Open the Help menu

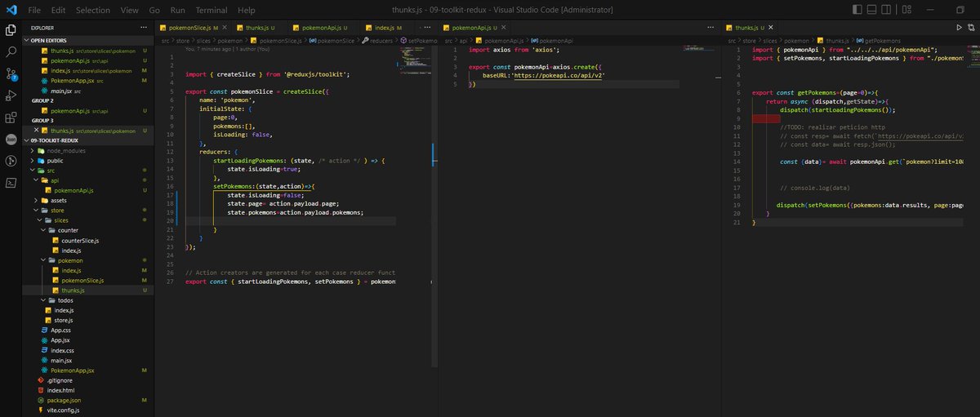tap(246, 10)
